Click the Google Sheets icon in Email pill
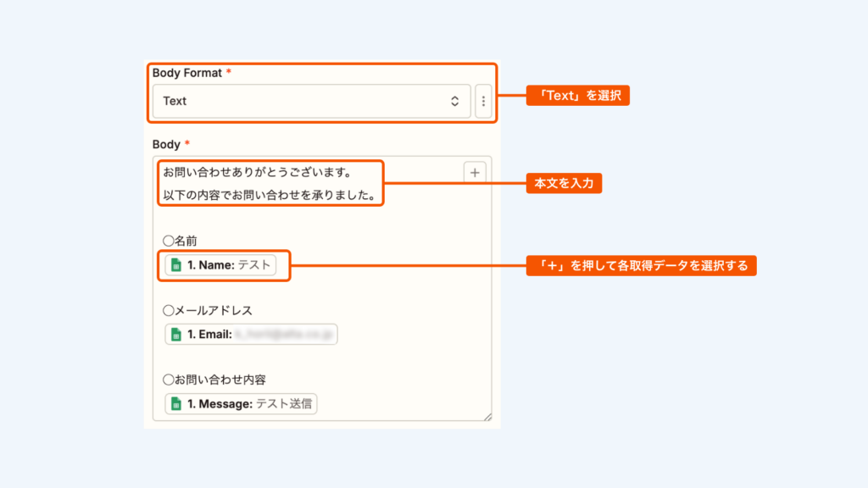This screenshot has height=488, width=868. (x=176, y=335)
